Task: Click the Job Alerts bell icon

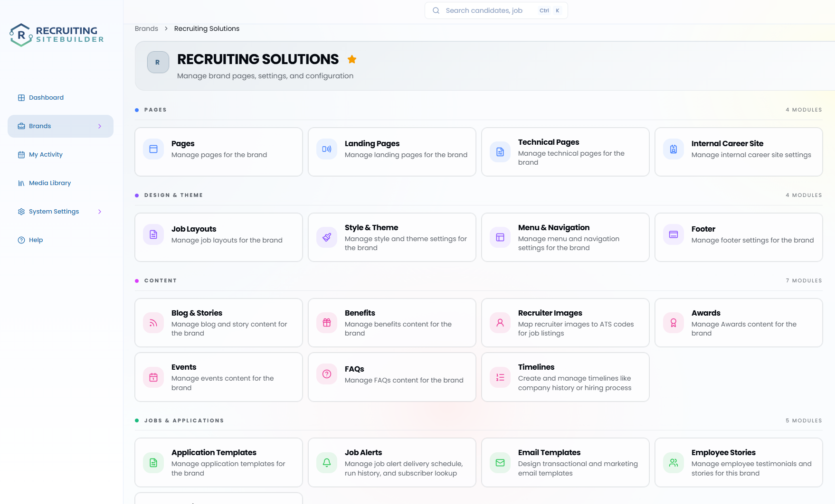Action: pyautogui.click(x=327, y=463)
